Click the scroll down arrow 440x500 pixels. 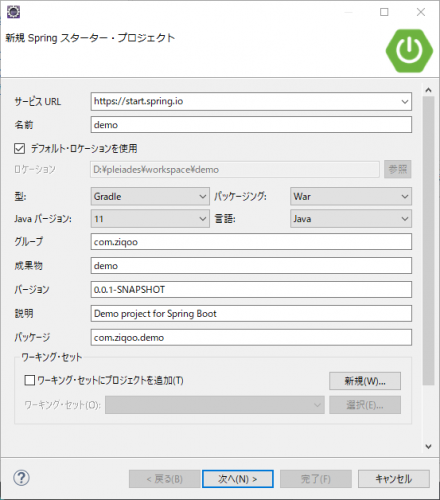(x=428, y=446)
